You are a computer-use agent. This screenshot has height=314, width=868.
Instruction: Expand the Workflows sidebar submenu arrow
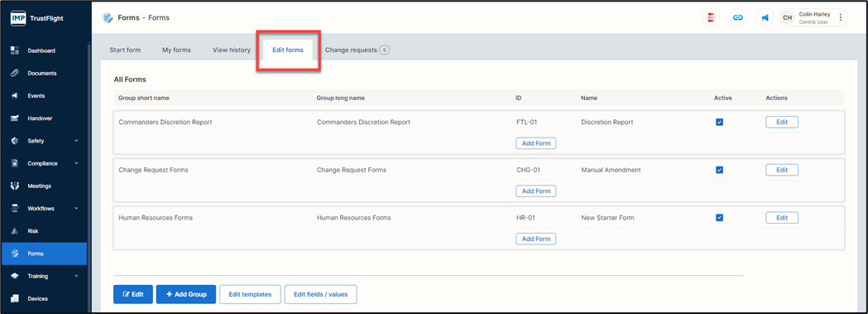[76, 208]
